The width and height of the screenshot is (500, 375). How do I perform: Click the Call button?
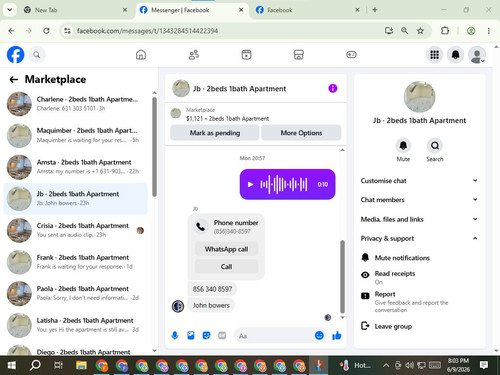[226, 267]
